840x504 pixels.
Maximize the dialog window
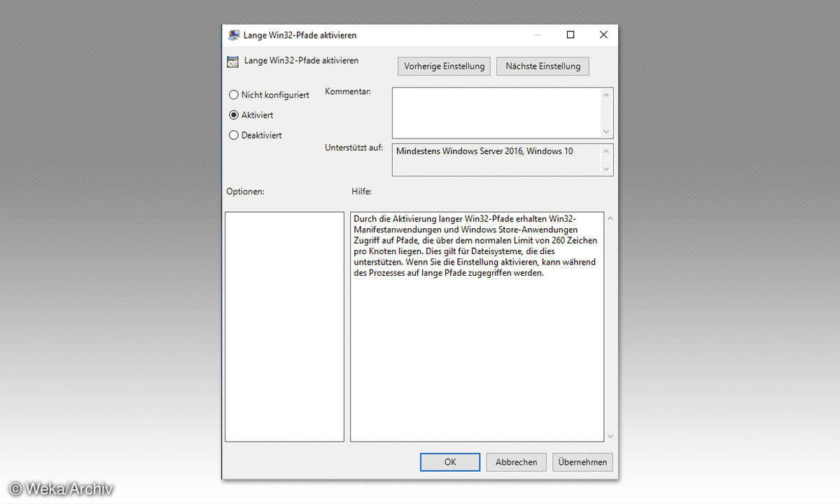pos(570,35)
